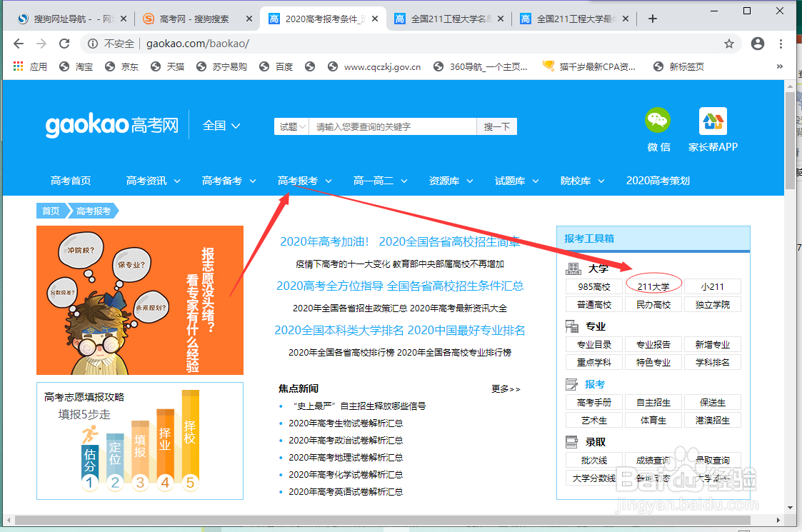Bookmark the page via the star icon
802x532 pixels.
pyautogui.click(x=728, y=44)
